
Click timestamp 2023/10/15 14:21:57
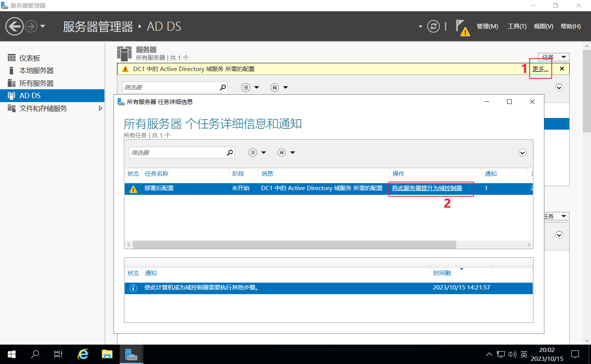tap(462, 288)
